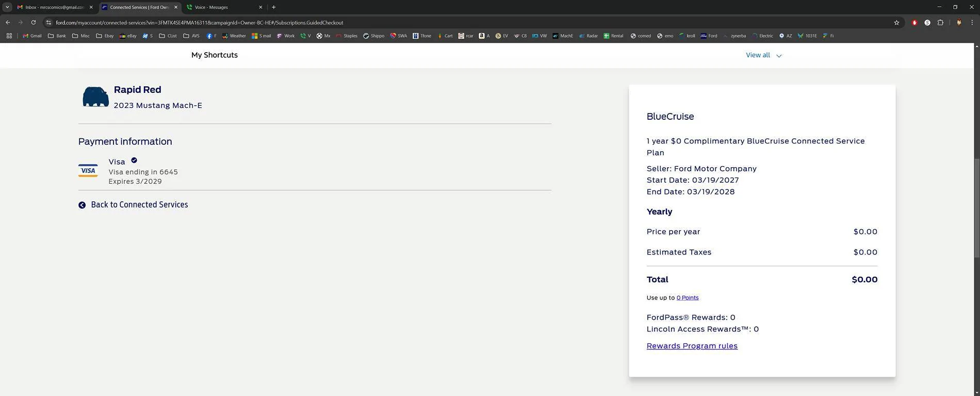The height and width of the screenshot is (396, 980).
Task: Open the Work bookmark
Action: point(286,36)
